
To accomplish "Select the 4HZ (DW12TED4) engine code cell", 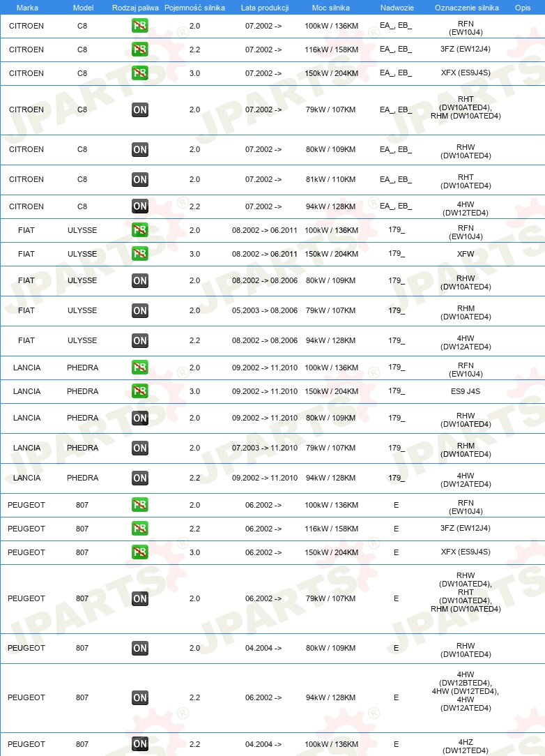I will tap(466, 746).
